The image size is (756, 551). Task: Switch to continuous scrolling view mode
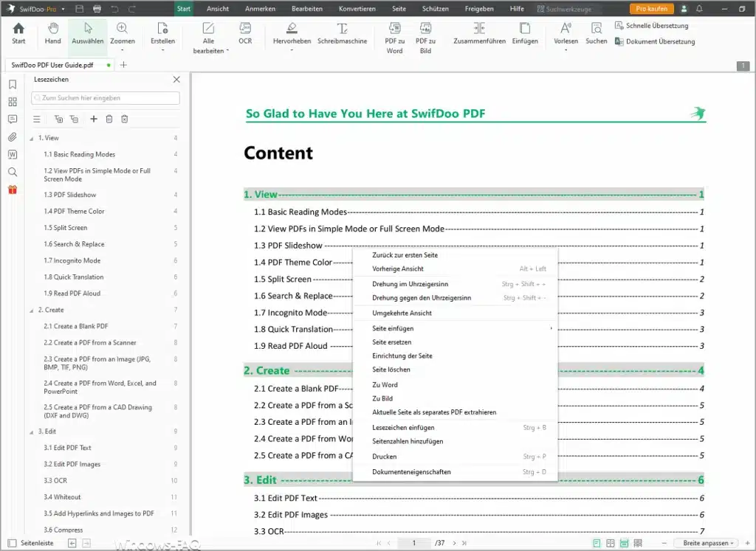[624, 543]
